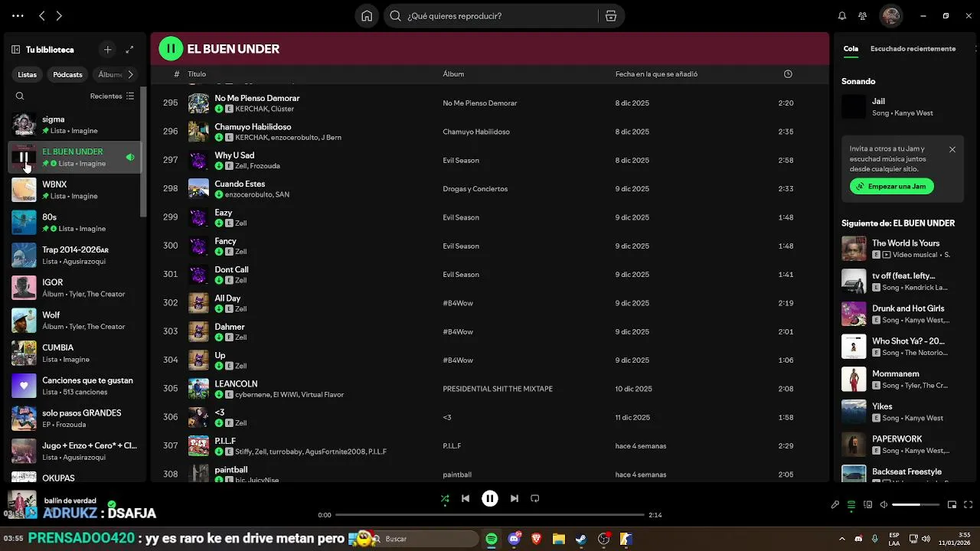Click The World Is Yours queue thumbnail
980x551 pixels.
pyautogui.click(x=854, y=249)
